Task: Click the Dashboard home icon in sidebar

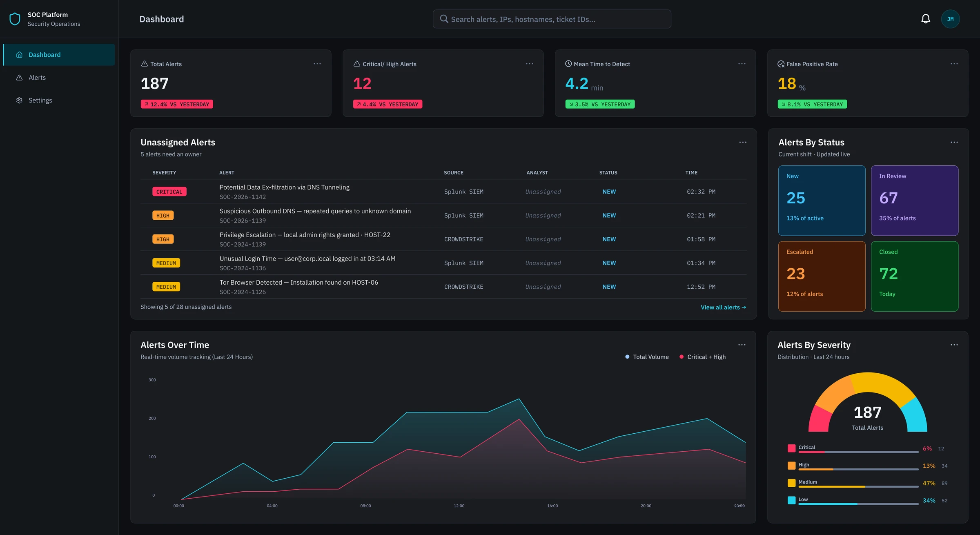Action: pos(19,55)
